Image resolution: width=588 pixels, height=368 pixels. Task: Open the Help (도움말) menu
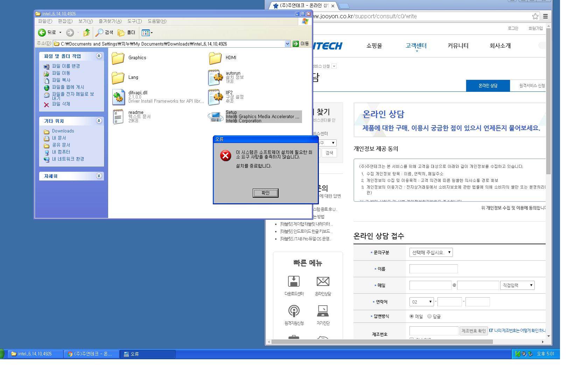point(157,21)
